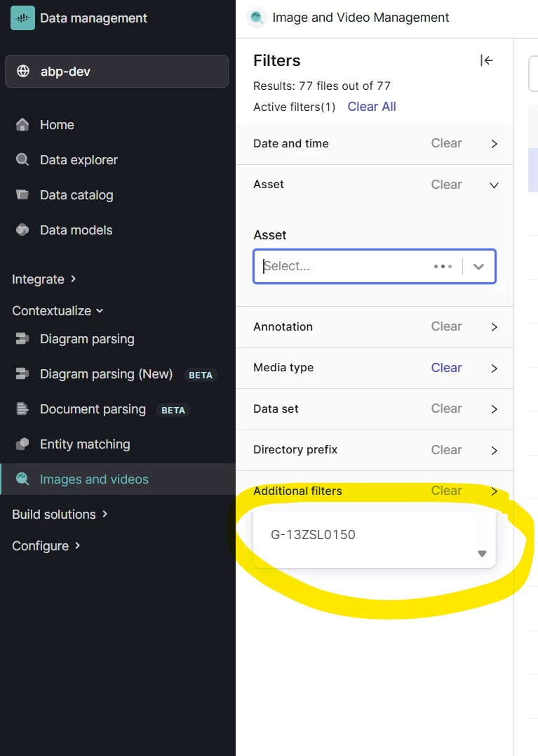Collapse the Filters panel with the arrow icon
The image size is (538, 756).
coord(486,60)
